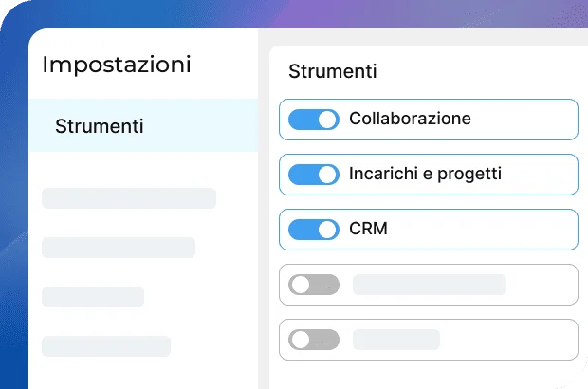Click the Collaborazione label text

point(410,120)
